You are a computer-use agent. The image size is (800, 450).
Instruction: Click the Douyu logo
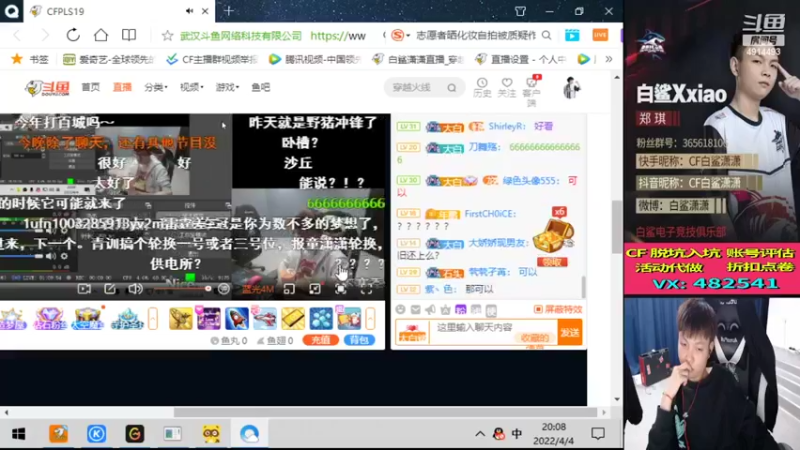click(x=47, y=88)
